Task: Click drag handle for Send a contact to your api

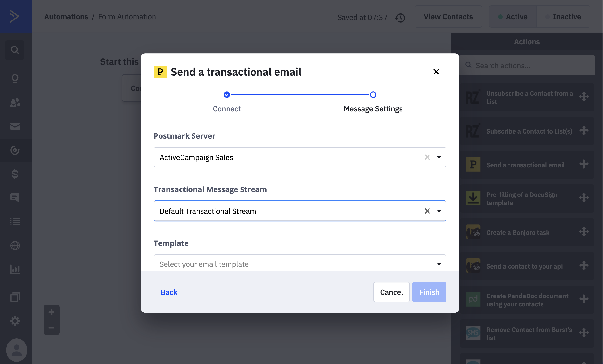Action: [584, 265]
